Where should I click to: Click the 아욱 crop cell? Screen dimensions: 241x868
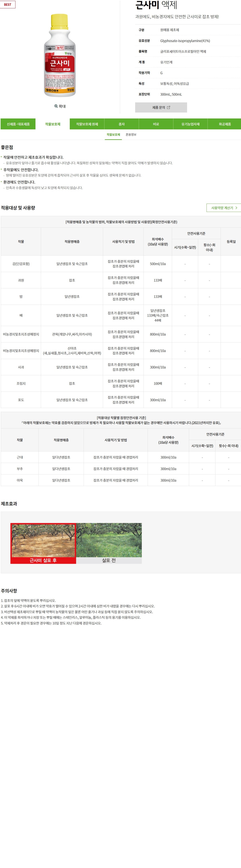tap(20, 480)
